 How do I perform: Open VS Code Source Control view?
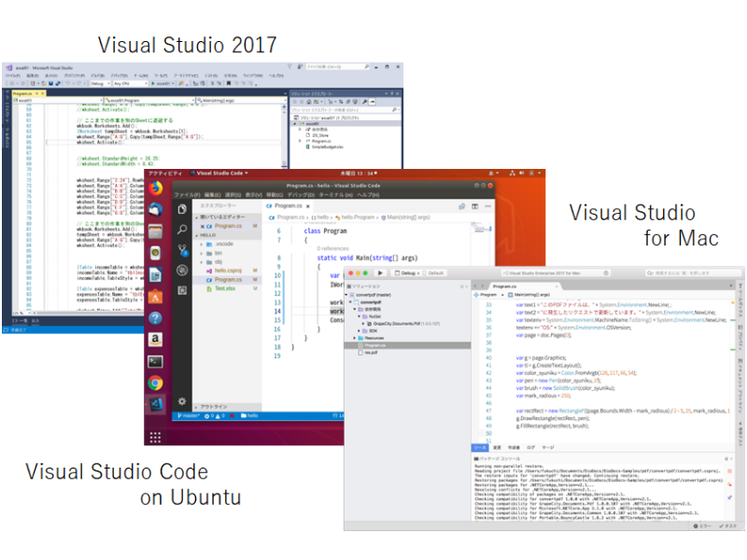click(x=182, y=249)
